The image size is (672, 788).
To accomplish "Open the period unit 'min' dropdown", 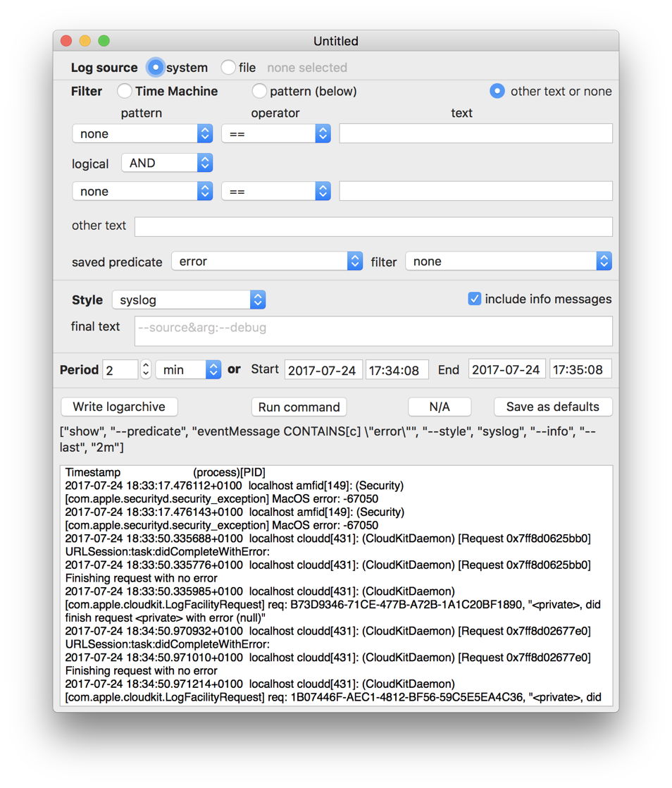I will coord(188,369).
